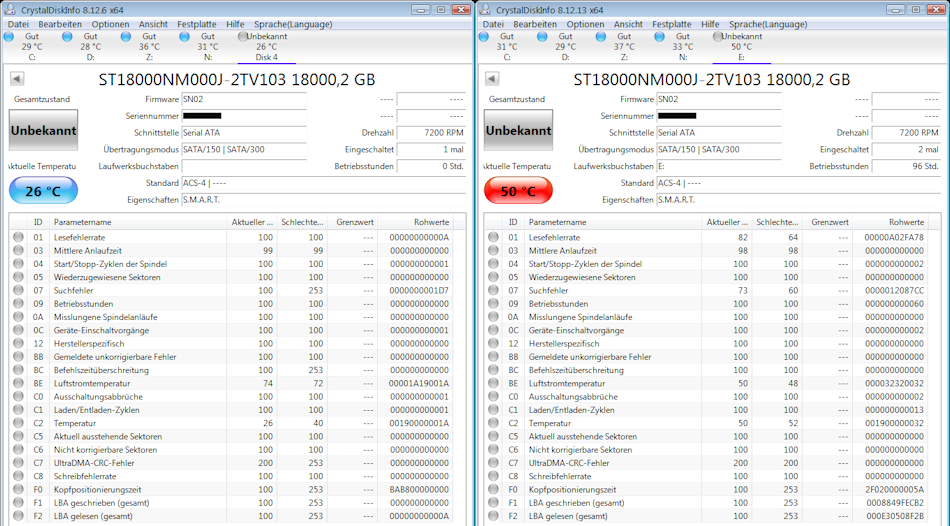950x526 pixels.
Task: Click drive model title in left window
Action: (x=237, y=79)
